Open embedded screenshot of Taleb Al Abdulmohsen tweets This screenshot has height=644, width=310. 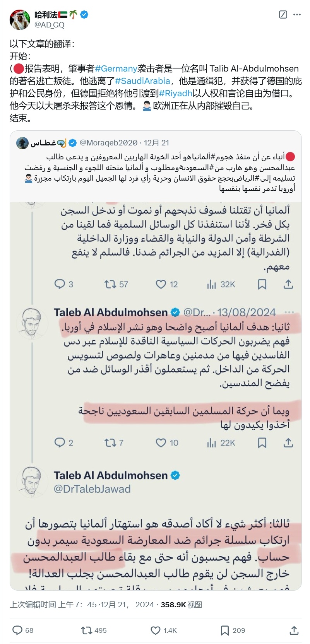pyautogui.click(x=156, y=396)
